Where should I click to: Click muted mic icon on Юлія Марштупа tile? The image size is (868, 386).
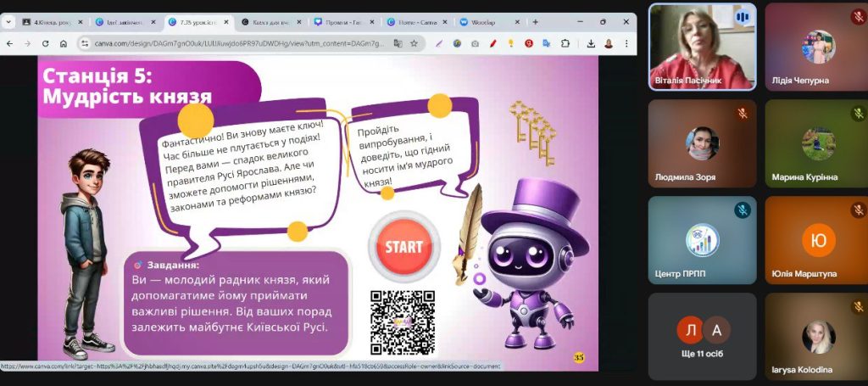(858, 210)
